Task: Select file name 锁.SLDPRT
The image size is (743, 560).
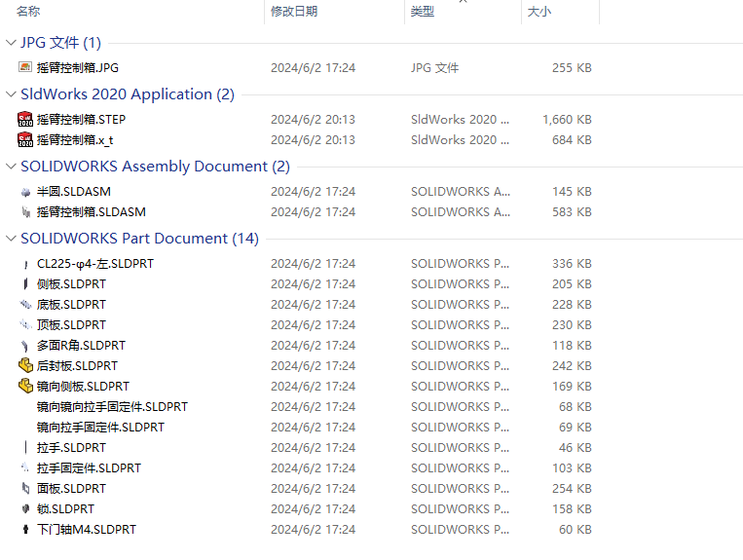Action: [65, 508]
